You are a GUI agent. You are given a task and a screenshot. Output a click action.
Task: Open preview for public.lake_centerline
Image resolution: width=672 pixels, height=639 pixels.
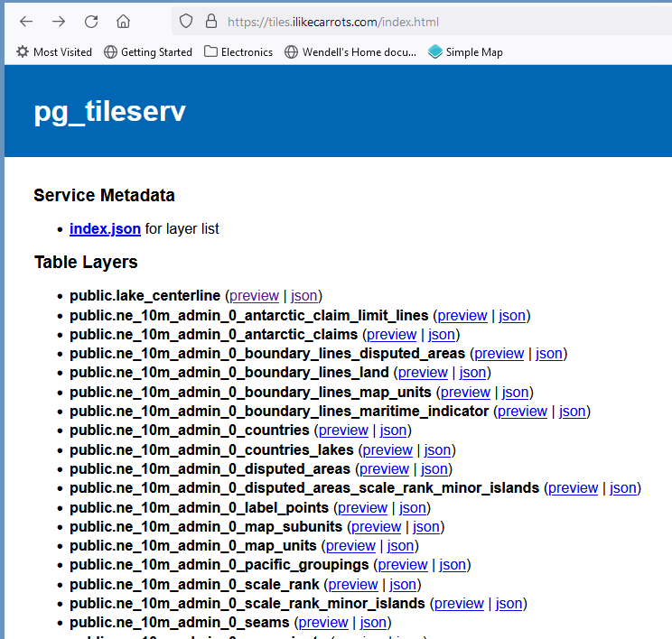pos(254,296)
